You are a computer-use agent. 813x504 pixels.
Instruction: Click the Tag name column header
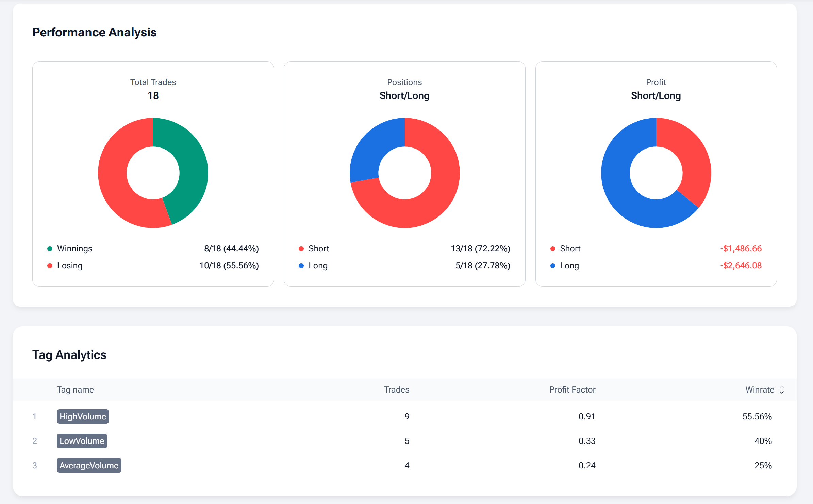pyautogui.click(x=75, y=390)
